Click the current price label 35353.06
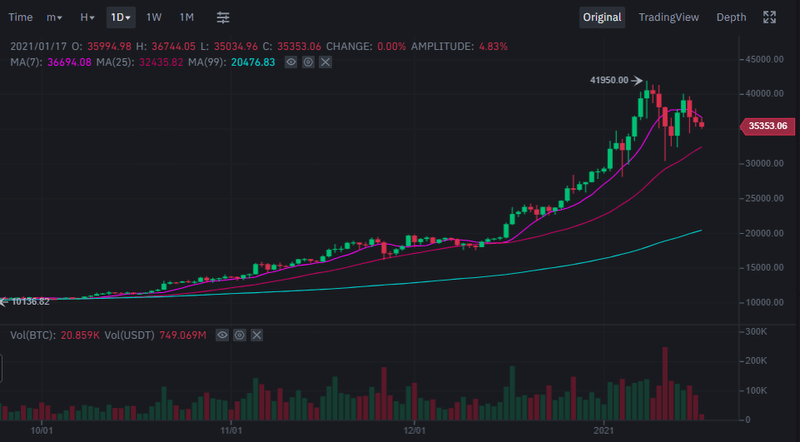The image size is (800, 442). tap(767, 126)
